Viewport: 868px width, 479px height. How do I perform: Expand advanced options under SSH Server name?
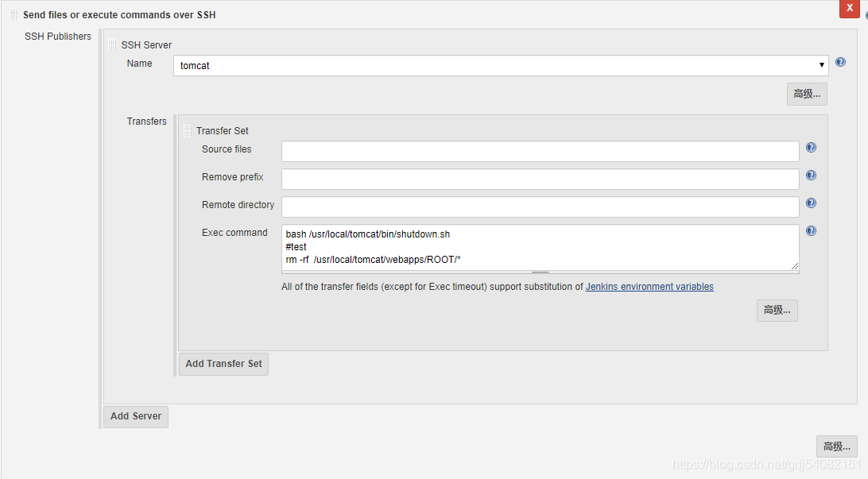[x=807, y=94]
